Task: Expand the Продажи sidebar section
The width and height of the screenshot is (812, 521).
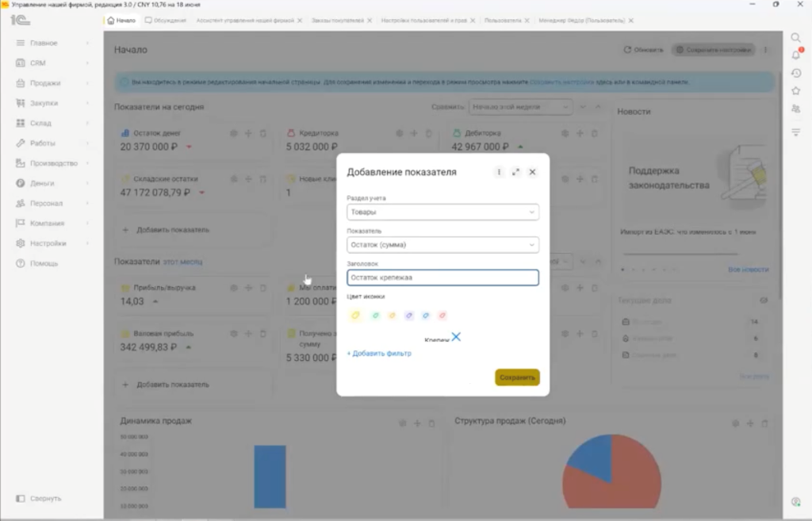Action: [x=52, y=82]
